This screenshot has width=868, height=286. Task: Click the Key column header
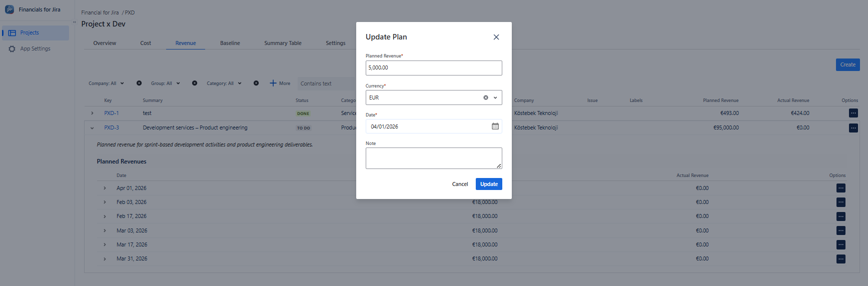(108, 100)
